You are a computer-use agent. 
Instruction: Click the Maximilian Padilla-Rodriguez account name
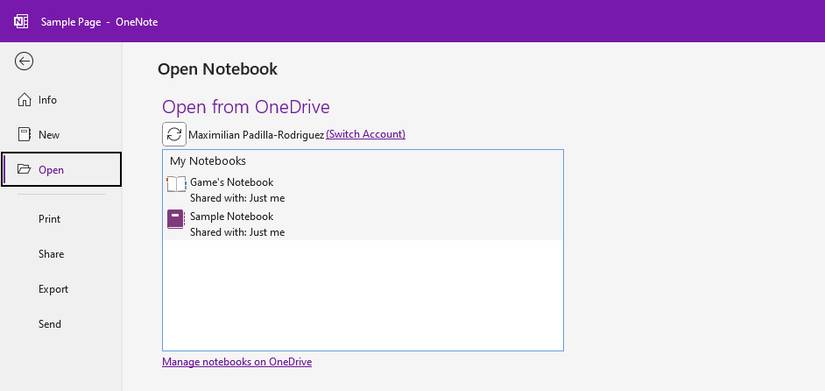click(256, 135)
